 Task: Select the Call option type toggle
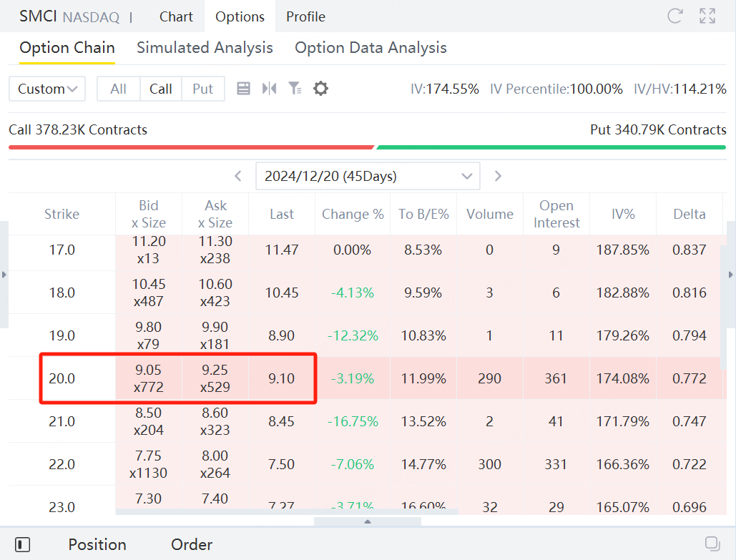(x=161, y=89)
